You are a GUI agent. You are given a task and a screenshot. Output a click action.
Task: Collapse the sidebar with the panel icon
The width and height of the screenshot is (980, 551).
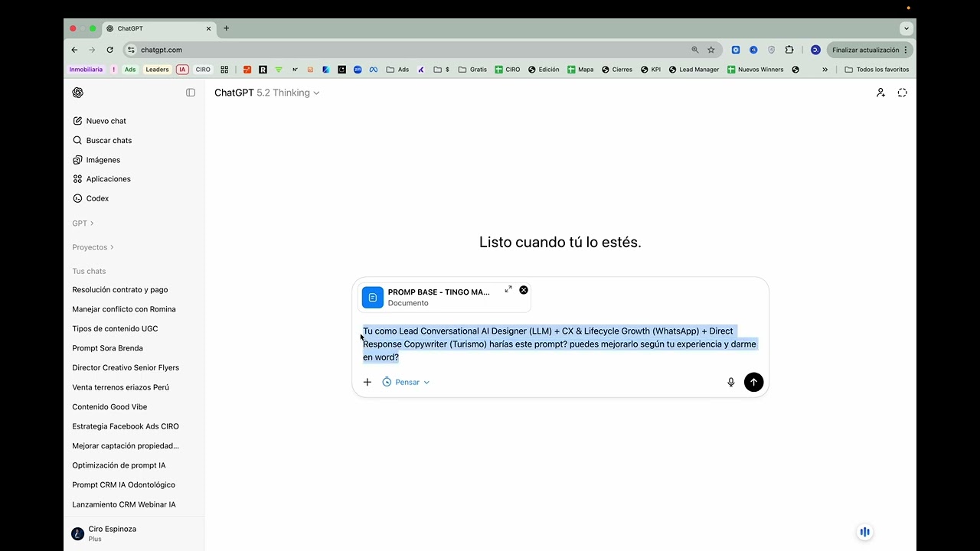[x=191, y=93]
